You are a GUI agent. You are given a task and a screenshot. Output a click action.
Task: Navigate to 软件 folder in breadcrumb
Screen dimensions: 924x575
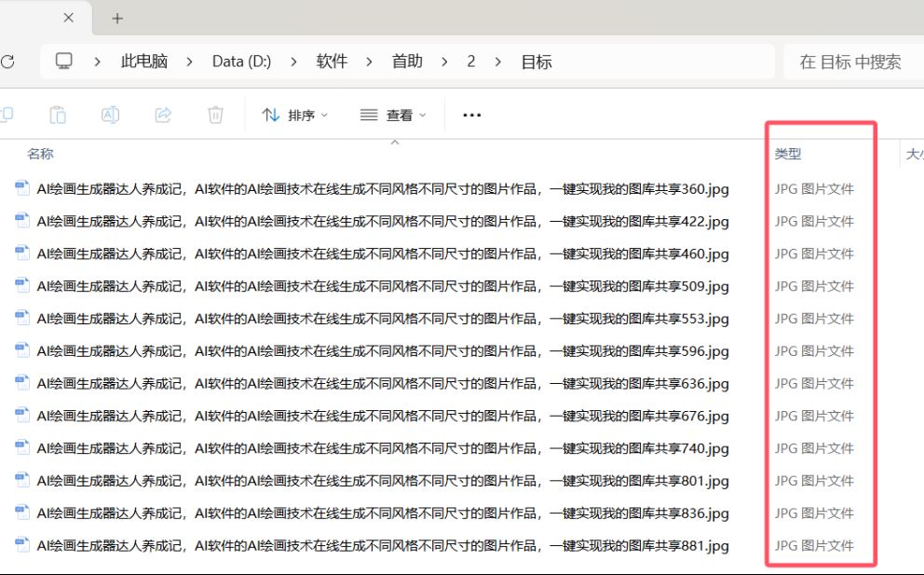[x=332, y=62]
